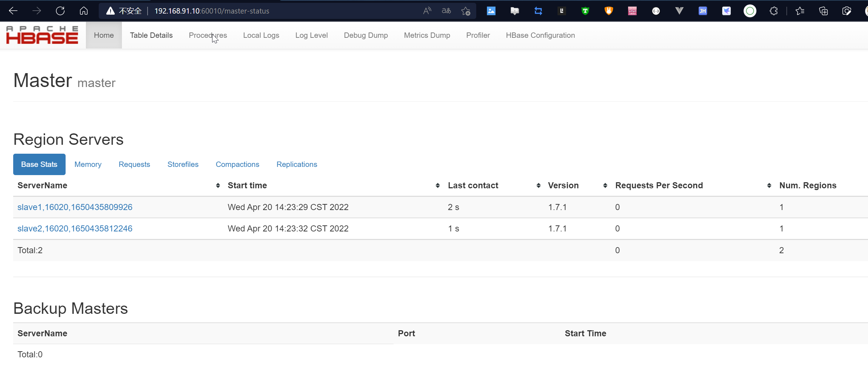Open the Table Details menu item
This screenshot has height=383, width=868.
[151, 35]
